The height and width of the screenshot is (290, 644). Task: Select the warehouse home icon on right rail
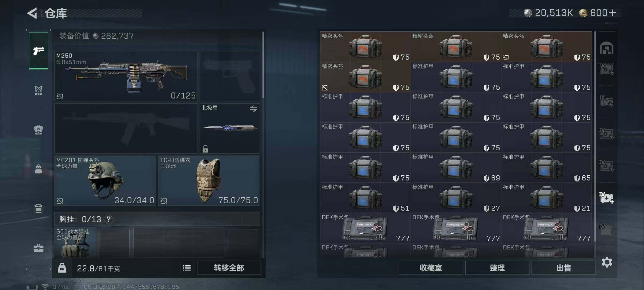click(607, 48)
